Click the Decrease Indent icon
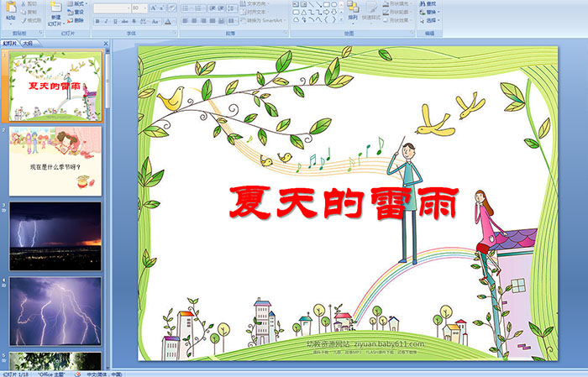This screenshot has height=377, width=588. (213, 8)
